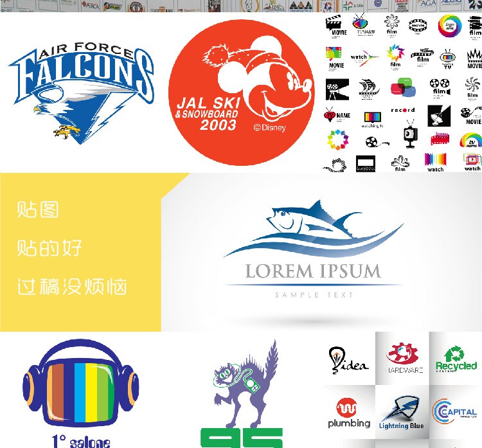Click the 'watching tv' color bars logo

pos(373,120)
